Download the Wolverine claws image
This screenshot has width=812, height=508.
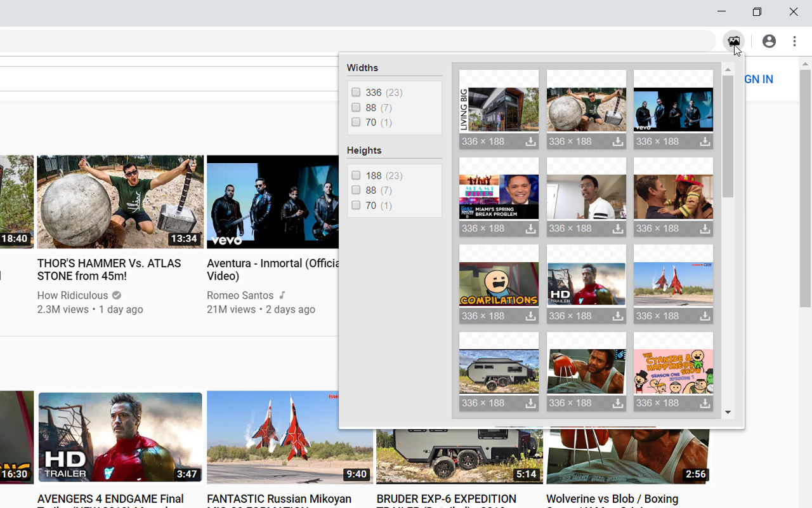pyautogui.click(x=617, y=403)
